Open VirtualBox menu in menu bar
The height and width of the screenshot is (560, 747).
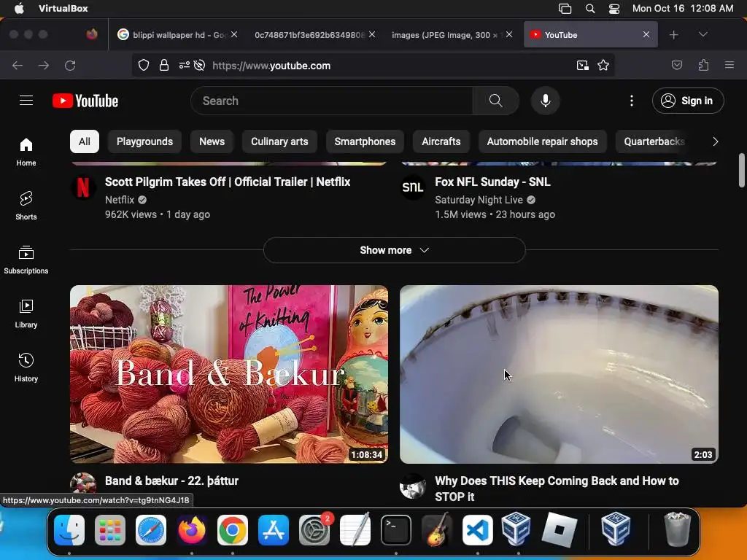[63, 9]
